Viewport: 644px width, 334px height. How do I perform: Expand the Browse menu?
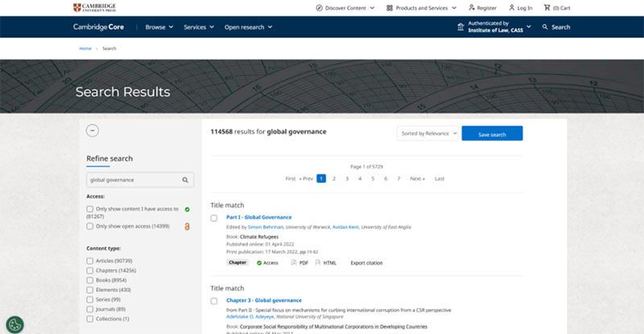pyautogui.click(x=159, y=27)
